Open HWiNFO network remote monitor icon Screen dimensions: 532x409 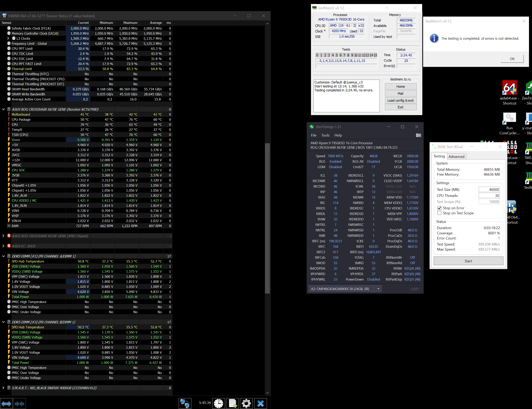pos(185,403)
